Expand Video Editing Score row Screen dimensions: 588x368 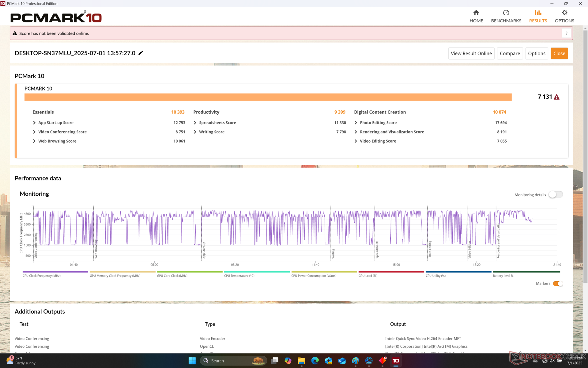356,141
